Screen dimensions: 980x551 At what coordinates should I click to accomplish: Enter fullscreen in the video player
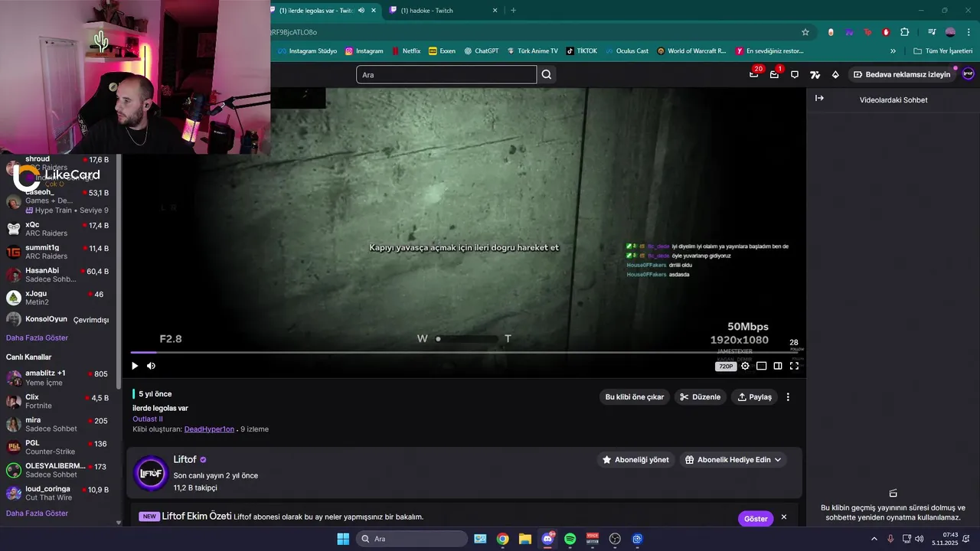point(794,366)
